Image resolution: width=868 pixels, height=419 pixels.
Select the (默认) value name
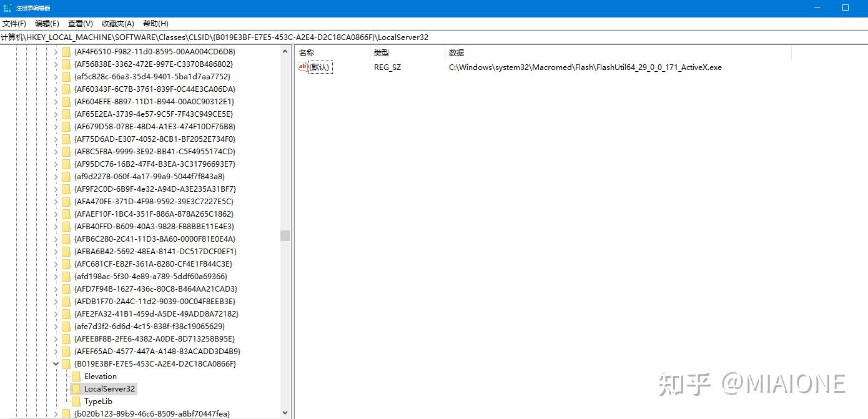[318, 67]
